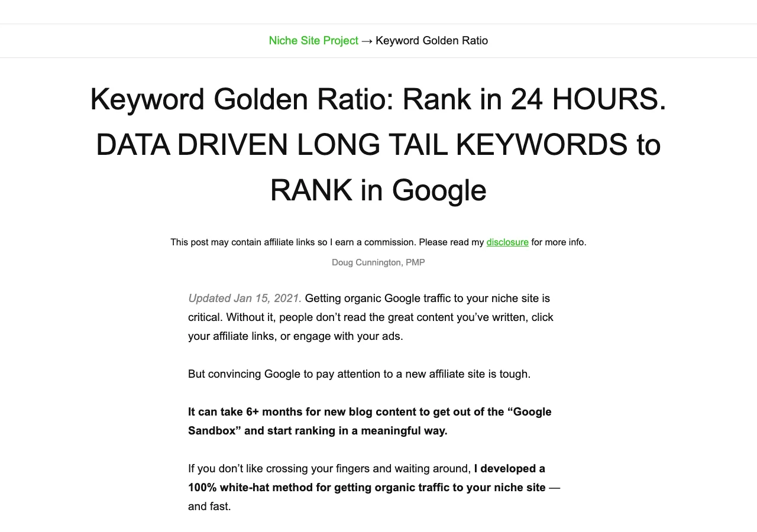Select paragraph beginning But convincing Google
Image resolution: width=757 pixels, height=532 pixels.
point(360,374)
